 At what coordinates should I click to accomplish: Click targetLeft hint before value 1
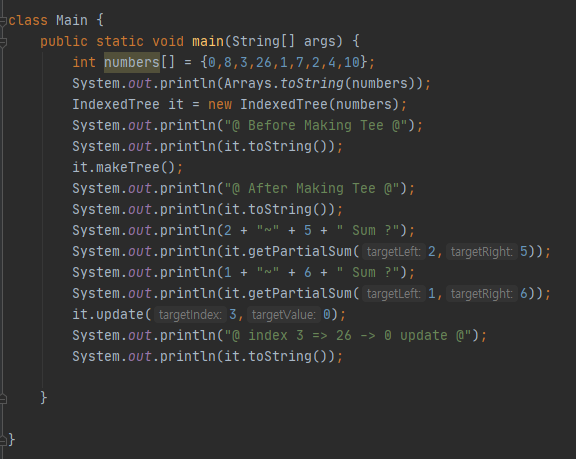(x=393, y=293)
